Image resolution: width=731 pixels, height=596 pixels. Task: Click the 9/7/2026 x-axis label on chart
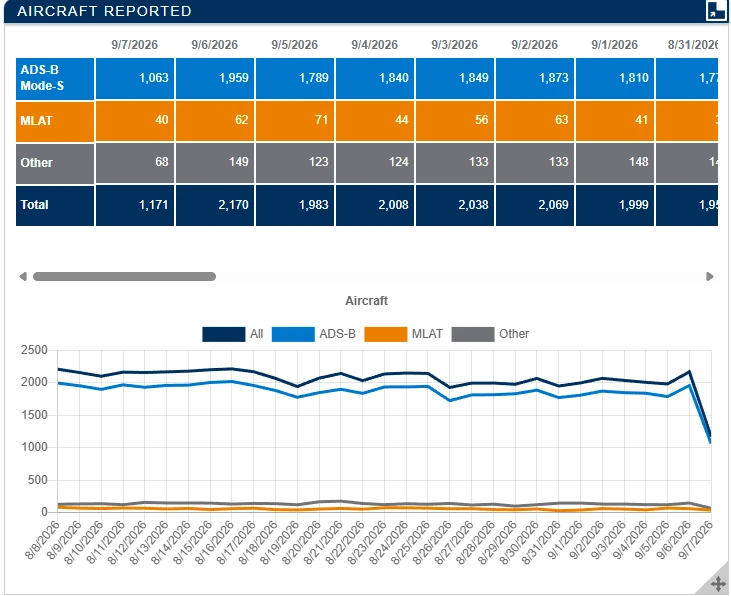[x=696, y=540]
